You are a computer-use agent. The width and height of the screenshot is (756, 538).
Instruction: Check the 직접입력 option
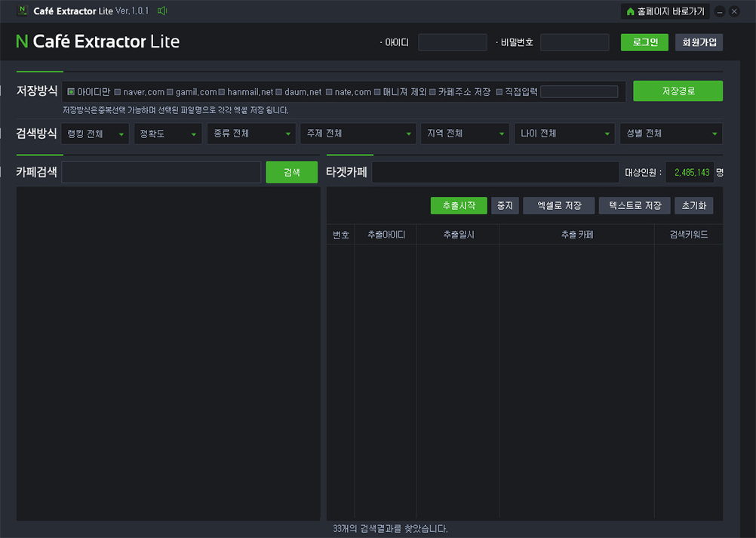499,91
